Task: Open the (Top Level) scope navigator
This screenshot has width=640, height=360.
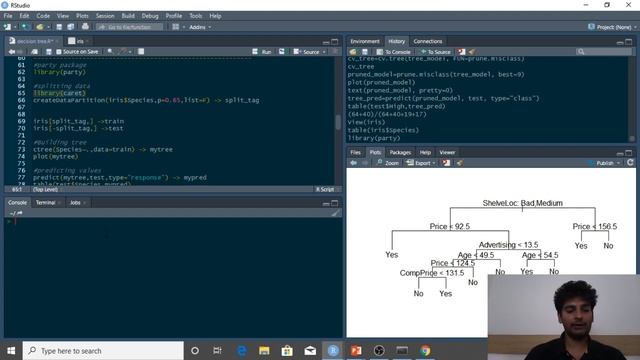Action: coord(46,189)
